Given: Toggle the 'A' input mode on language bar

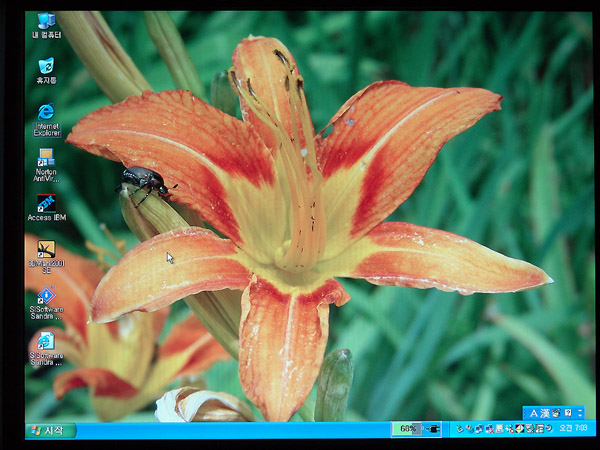Looking at the screenshot, I should tap(534, 413).
